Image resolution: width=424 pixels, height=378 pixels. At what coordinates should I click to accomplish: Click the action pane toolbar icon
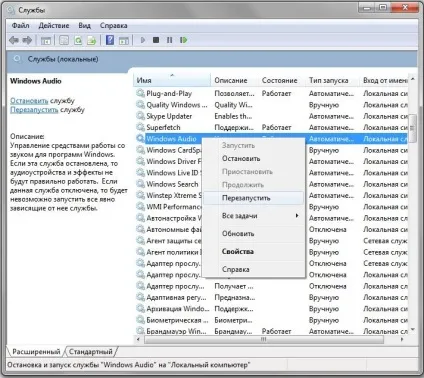click(x=124, y=41)
